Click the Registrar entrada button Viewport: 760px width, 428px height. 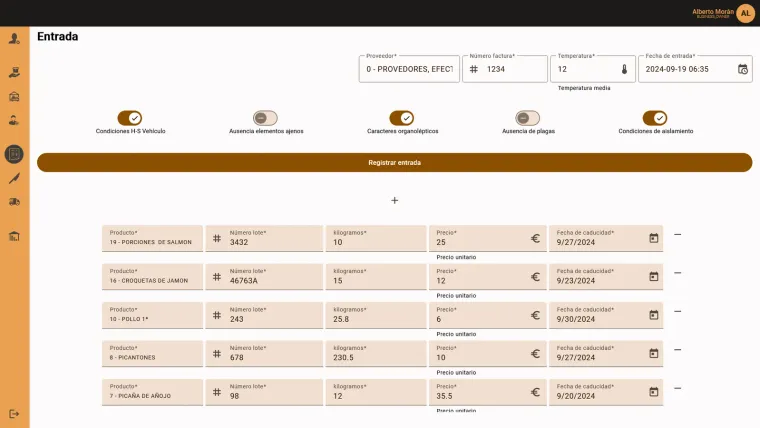tap(395, 162)
